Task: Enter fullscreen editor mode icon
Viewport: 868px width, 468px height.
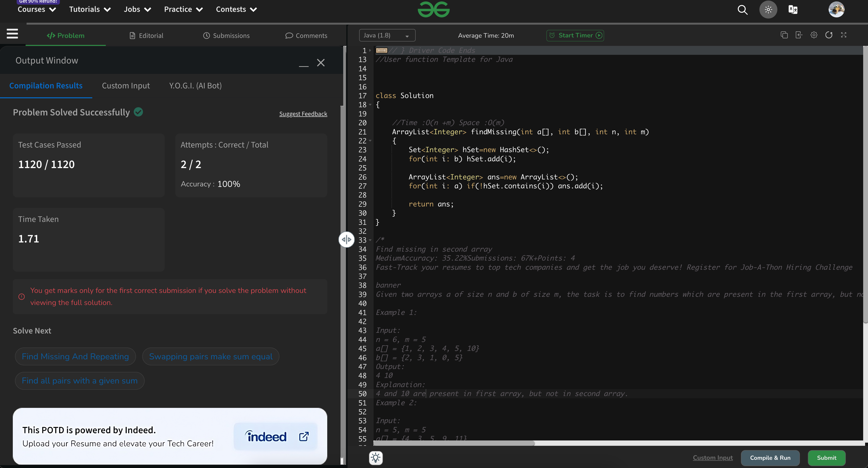Action: 844,35
